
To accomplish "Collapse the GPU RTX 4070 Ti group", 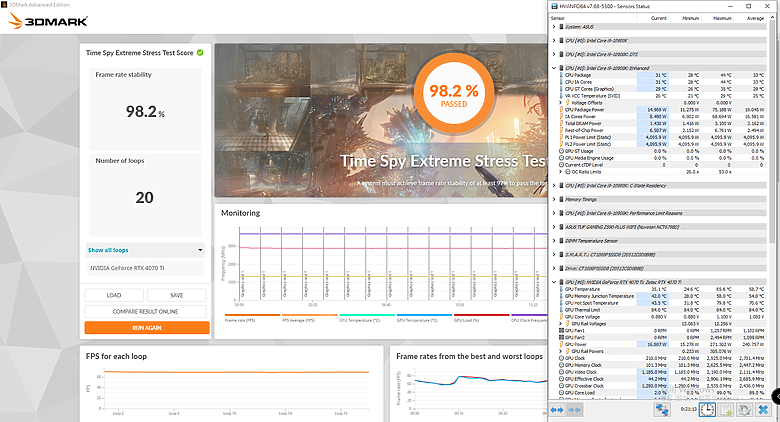I will click(x=554, y=282).
